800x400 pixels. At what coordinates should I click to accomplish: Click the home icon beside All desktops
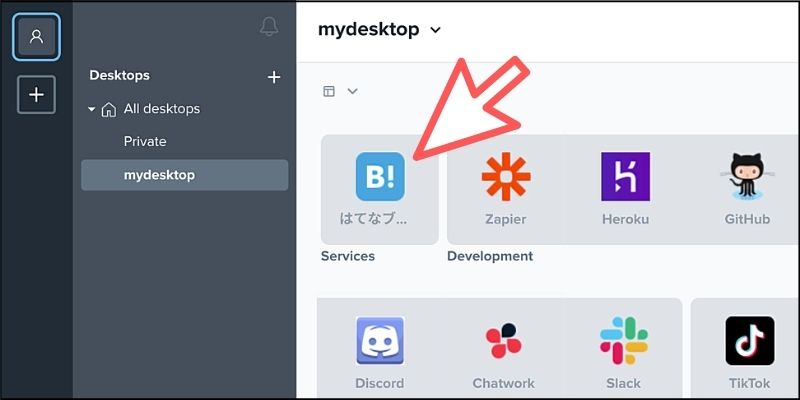pos(109,109)
